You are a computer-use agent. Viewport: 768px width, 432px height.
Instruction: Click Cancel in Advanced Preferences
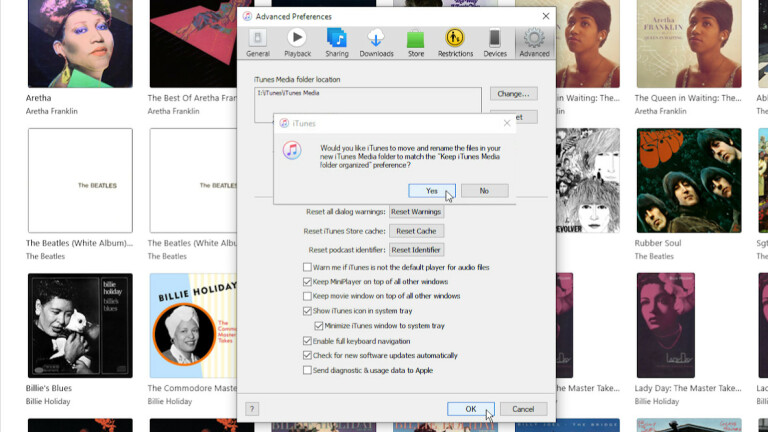click(523, 409)
